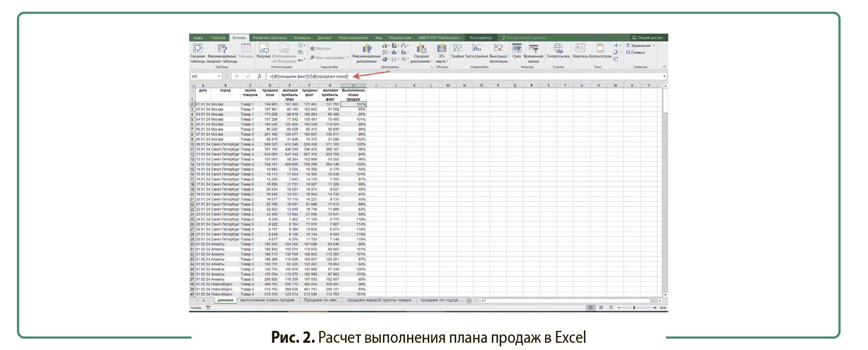
Task: Enable Page Break Preview view
Action: pos(611,308)
